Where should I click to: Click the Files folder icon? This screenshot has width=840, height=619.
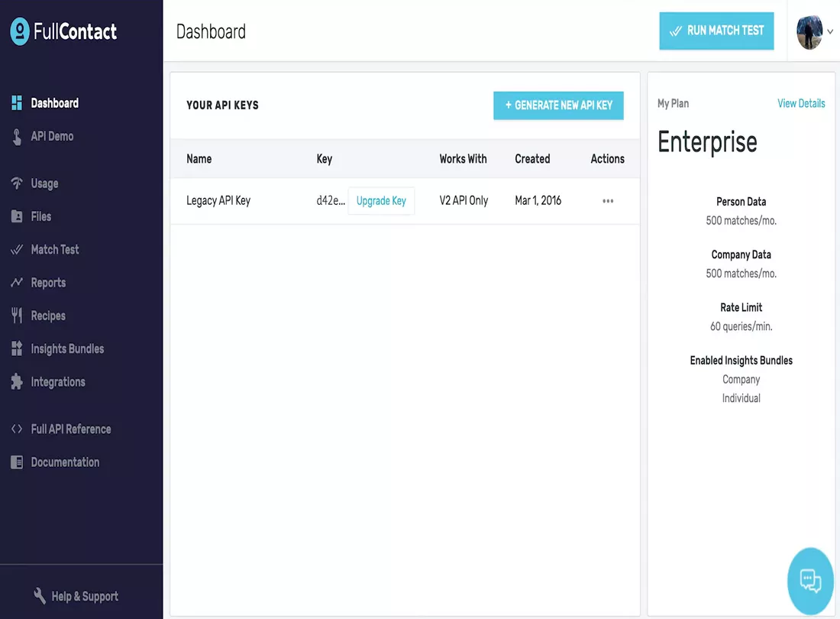click(17, 216)
